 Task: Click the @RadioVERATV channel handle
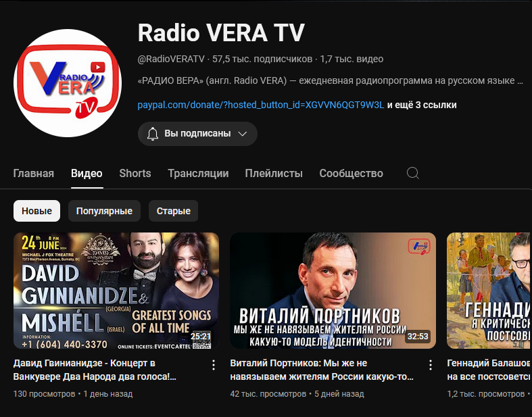171,59
